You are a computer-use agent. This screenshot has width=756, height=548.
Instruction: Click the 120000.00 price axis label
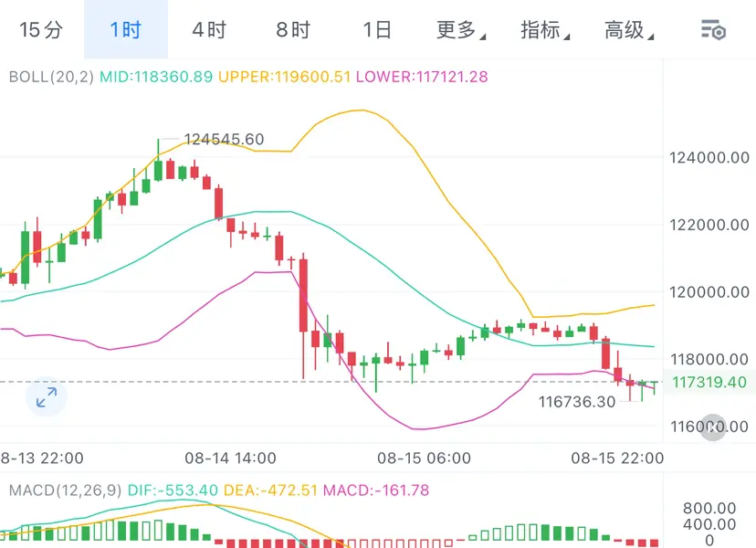tap(709, 292)
